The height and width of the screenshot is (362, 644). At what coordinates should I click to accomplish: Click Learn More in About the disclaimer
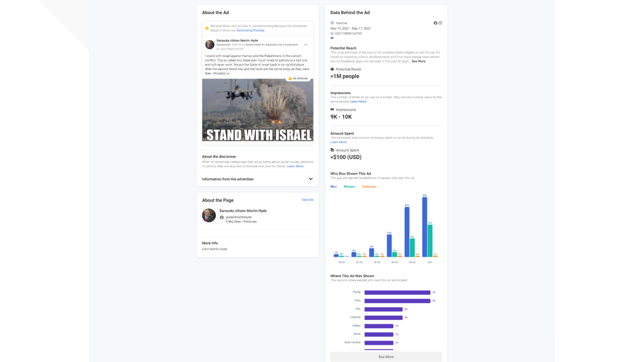tap(295, 166)
